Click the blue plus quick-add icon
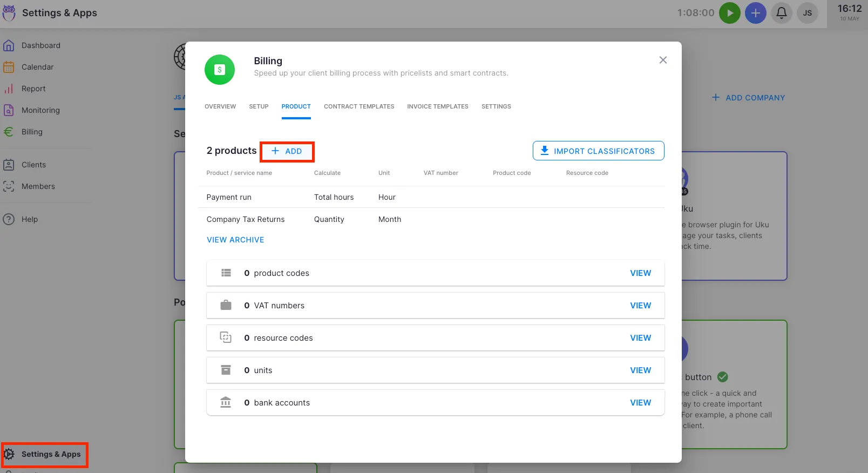The width and height of the screenshot is (868, 473). tap(755, 13)
